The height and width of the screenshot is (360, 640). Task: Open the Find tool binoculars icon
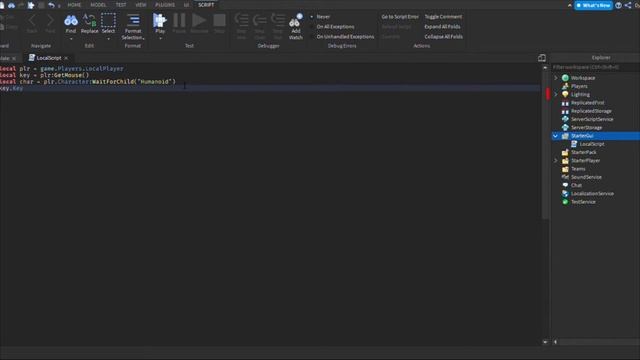click(x=71, y=20)
